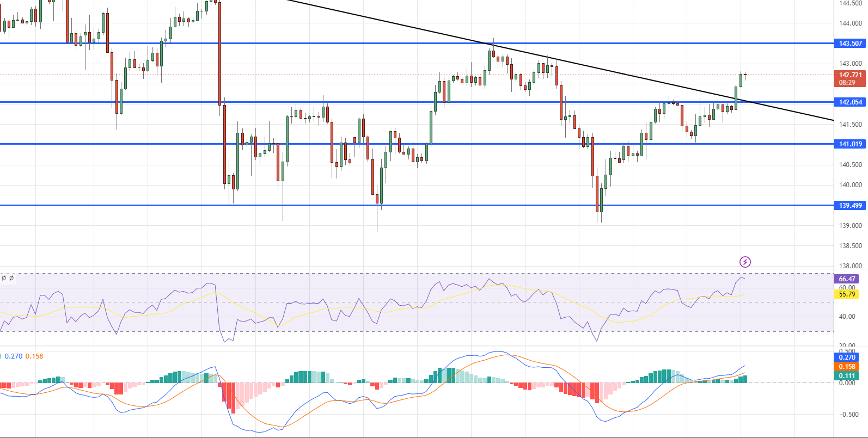Click the blue 0.270 value in MACD legend
The height and width of the screenshot is (438, 868).
coord(14,356)
